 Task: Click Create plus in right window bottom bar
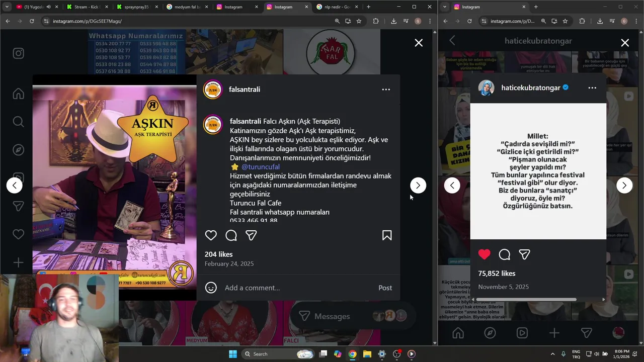pos(554,333)
